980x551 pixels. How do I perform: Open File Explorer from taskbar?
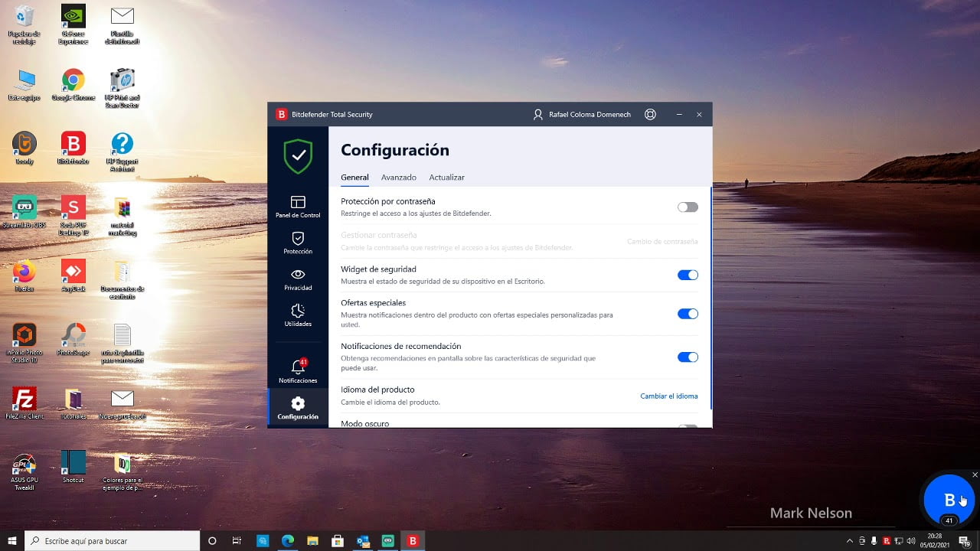tap(312, 541)
